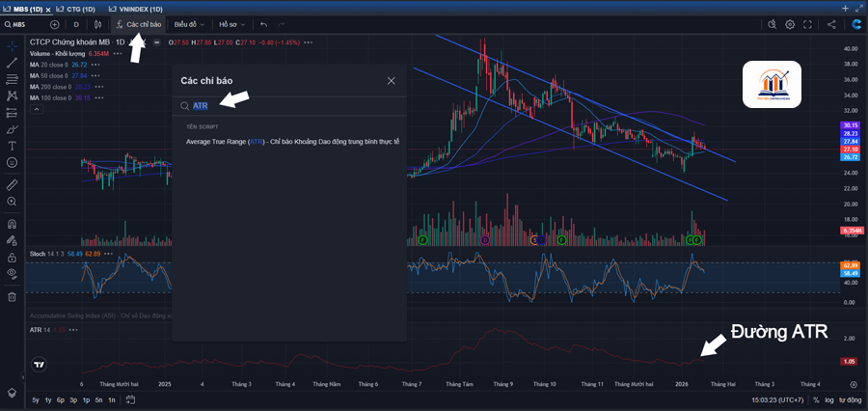This screenshot has width=868, height=411.
Task: Click the blue C logo icon
Action: (x=855, y=24)
